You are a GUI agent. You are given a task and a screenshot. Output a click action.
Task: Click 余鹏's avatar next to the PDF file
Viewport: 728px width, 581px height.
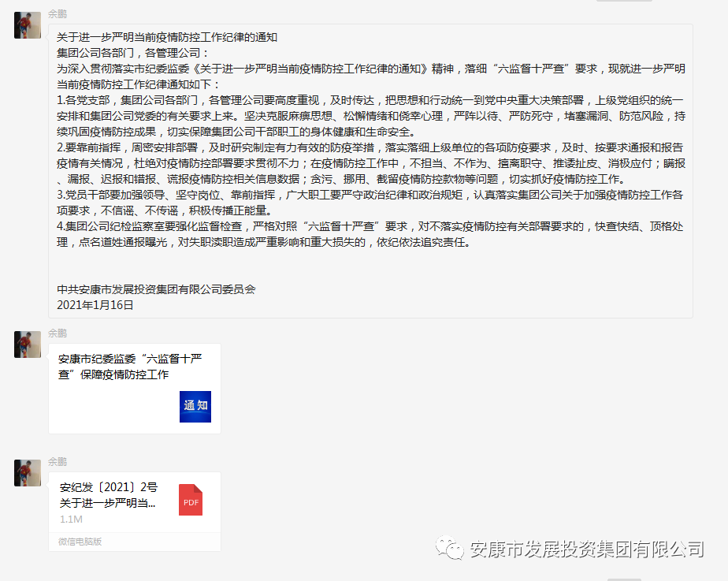point(28,472)
